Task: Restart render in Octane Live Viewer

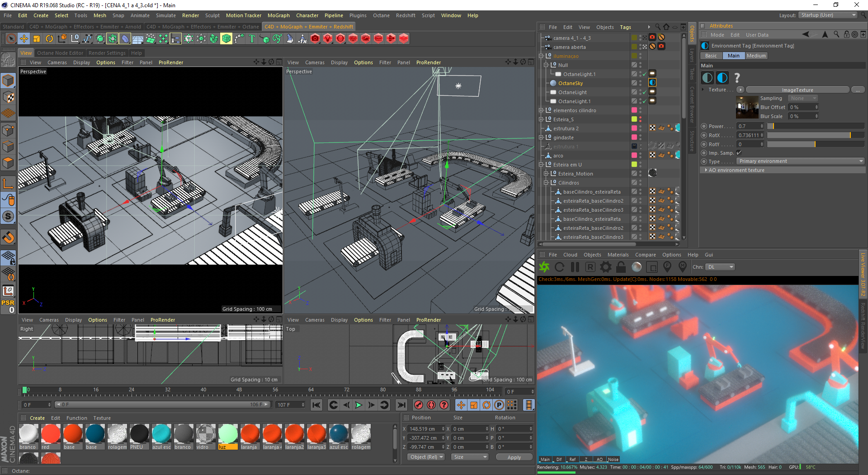Action: 559,267
